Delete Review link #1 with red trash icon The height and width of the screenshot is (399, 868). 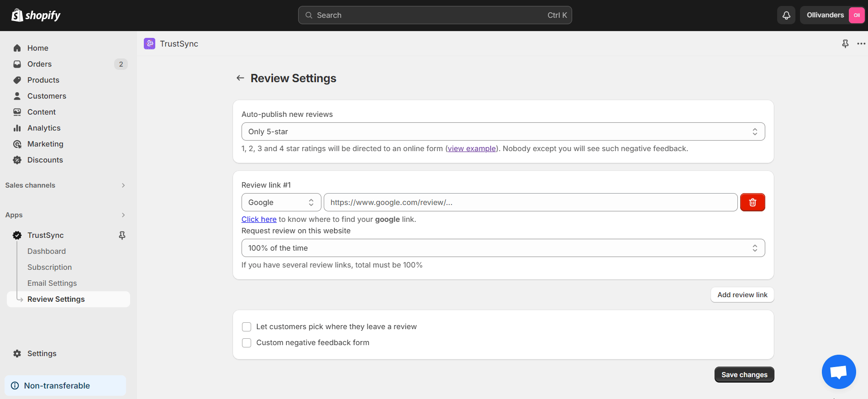click(752, 202)
